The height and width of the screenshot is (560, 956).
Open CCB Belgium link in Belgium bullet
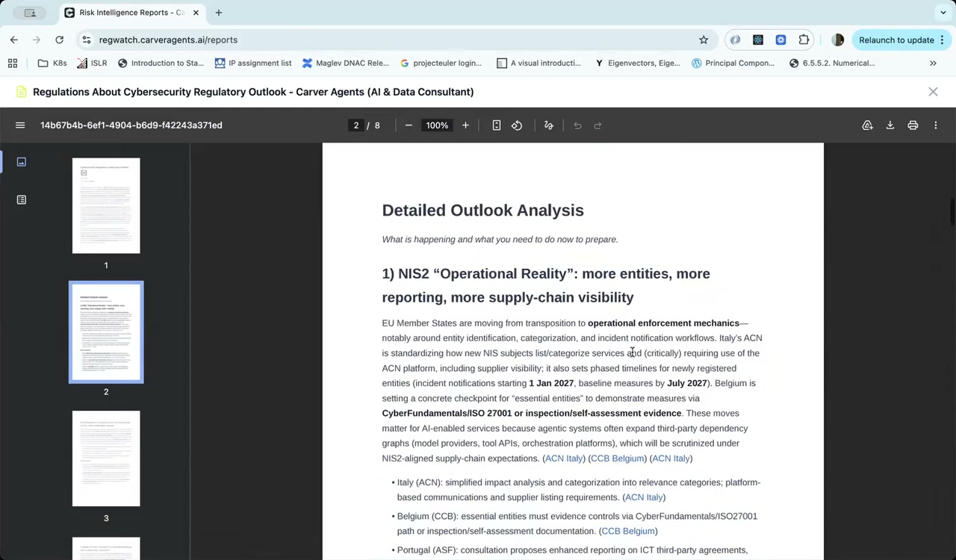point(628,531)
